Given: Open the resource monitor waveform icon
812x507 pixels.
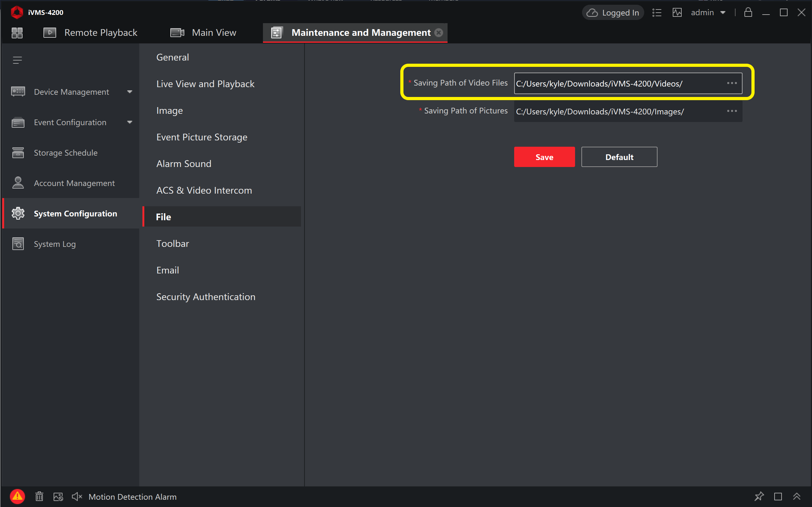Looking at the screenshot, I should pyautogui.click(x=677, y=13).
